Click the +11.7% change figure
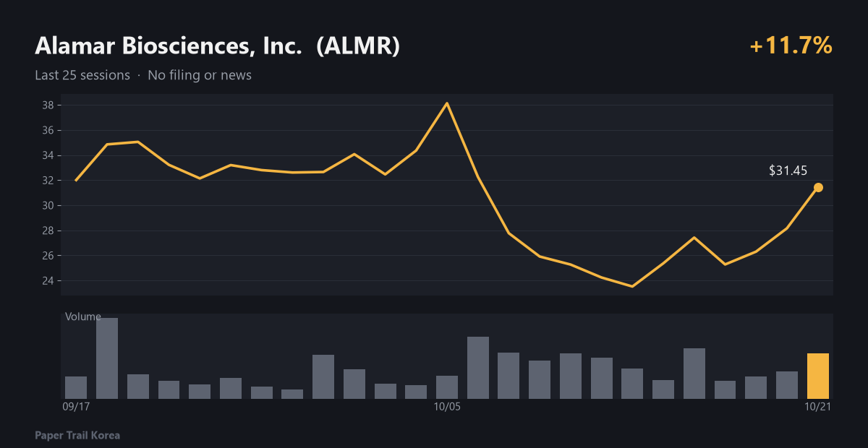Image resolution: width=868 pixels, height=448 pixels. click(791, 46)
